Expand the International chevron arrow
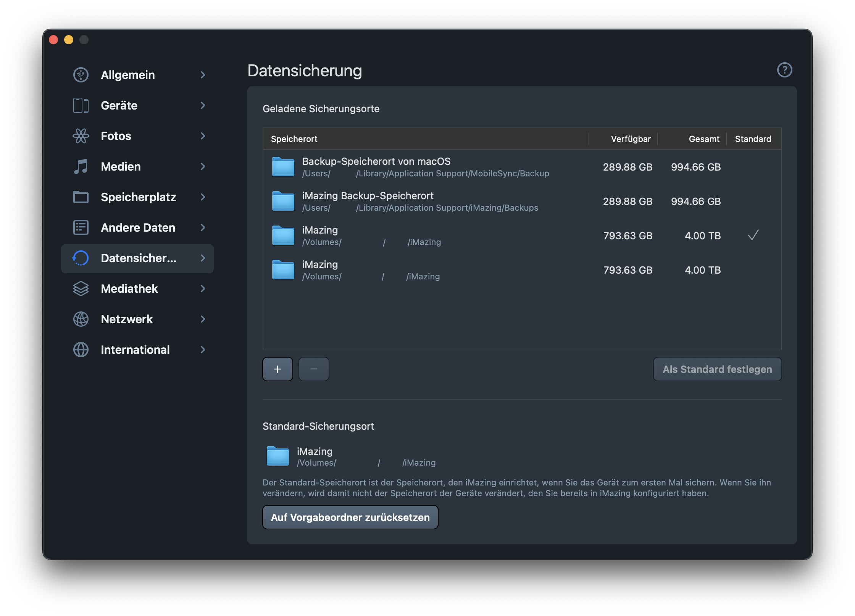The width and height of the screenshot is (855, 616). 203,350
